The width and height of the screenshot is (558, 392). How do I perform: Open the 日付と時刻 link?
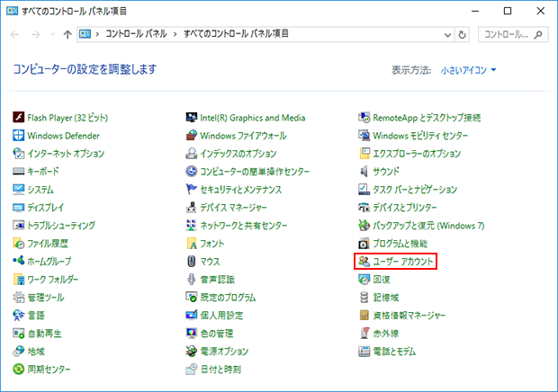[x=220, y=370]
